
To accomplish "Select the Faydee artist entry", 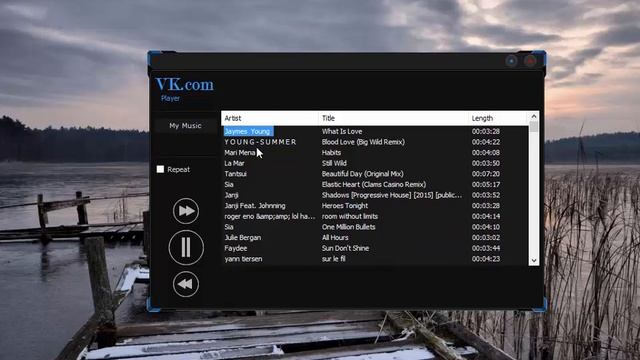I will 236,248.
